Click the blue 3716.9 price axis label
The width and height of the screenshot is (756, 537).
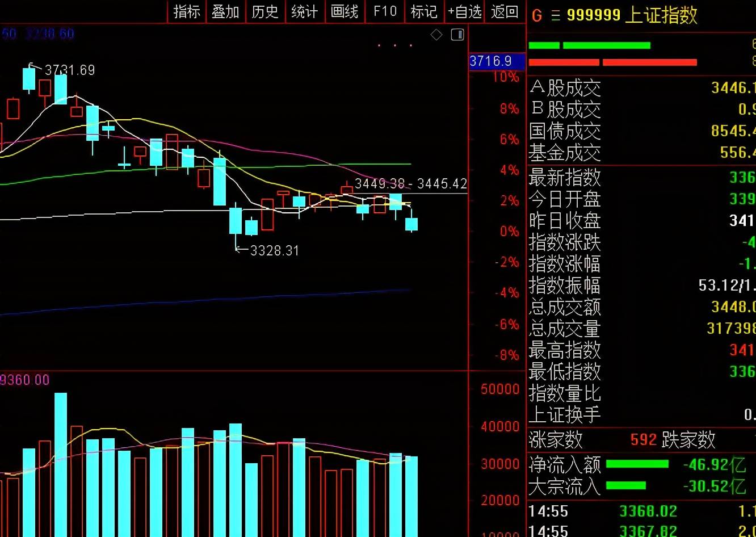[x=490, y=61]
